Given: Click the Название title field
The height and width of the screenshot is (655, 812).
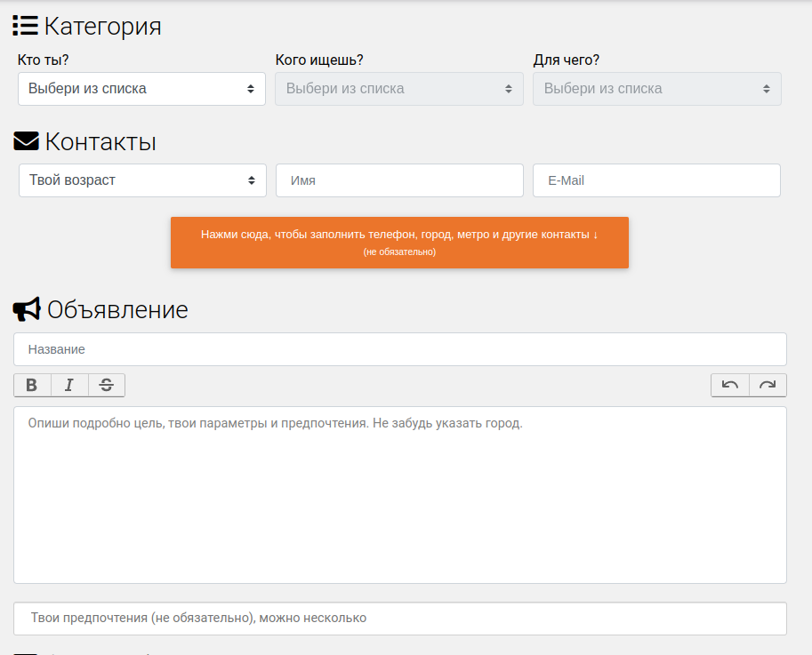Looking at the screenshot, I should 400,349.
